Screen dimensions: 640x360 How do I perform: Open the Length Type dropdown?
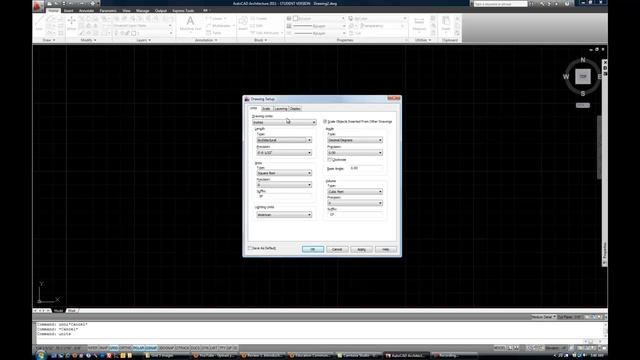point(284,140)
